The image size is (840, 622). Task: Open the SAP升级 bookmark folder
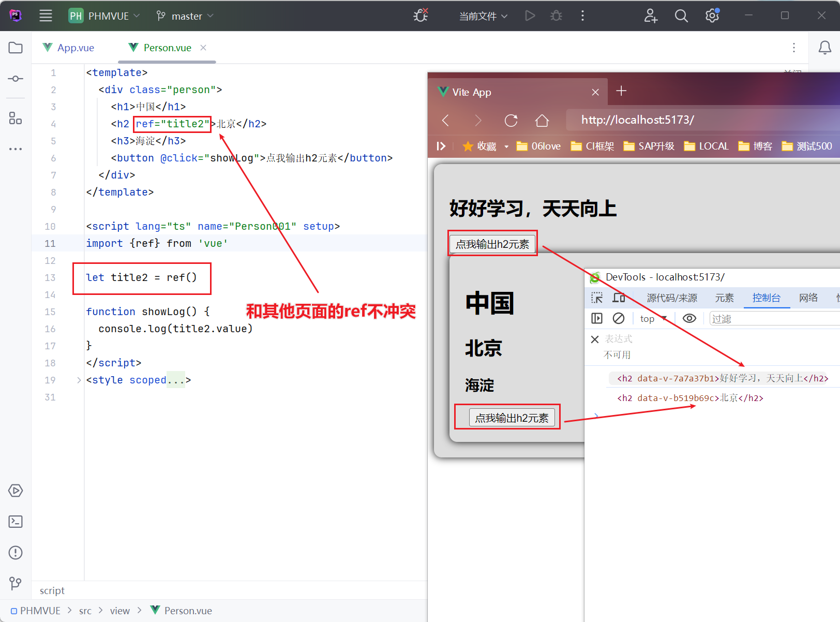point(649,146)
